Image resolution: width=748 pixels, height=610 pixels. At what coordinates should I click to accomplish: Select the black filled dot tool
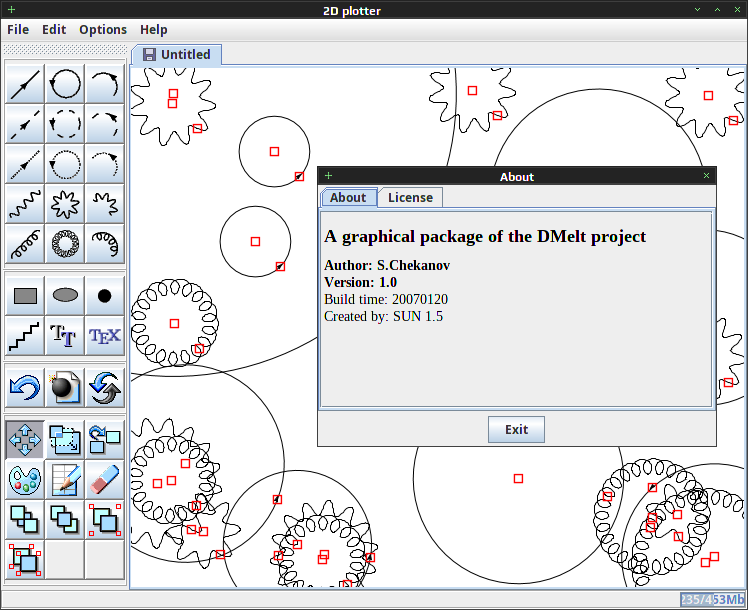[104, 296]
